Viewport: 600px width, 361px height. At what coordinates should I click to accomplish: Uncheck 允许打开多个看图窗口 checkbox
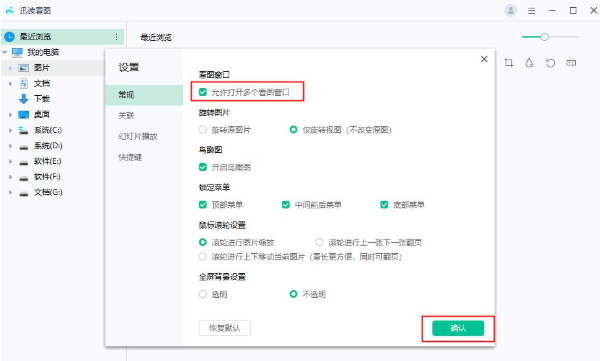point(203,92)
